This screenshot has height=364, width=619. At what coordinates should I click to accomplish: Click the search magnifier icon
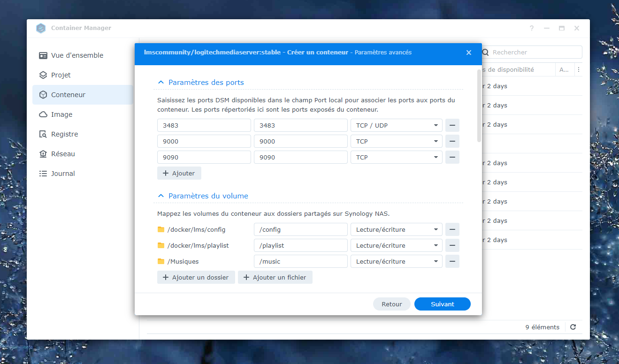coord(486,53)
